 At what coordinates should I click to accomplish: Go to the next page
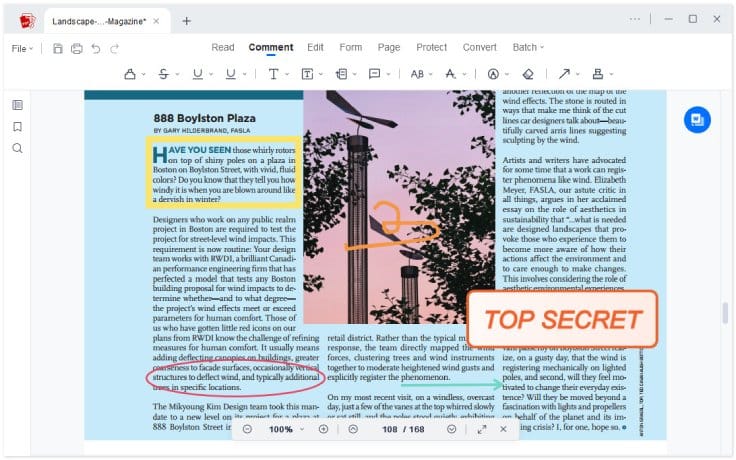(452, 429)
